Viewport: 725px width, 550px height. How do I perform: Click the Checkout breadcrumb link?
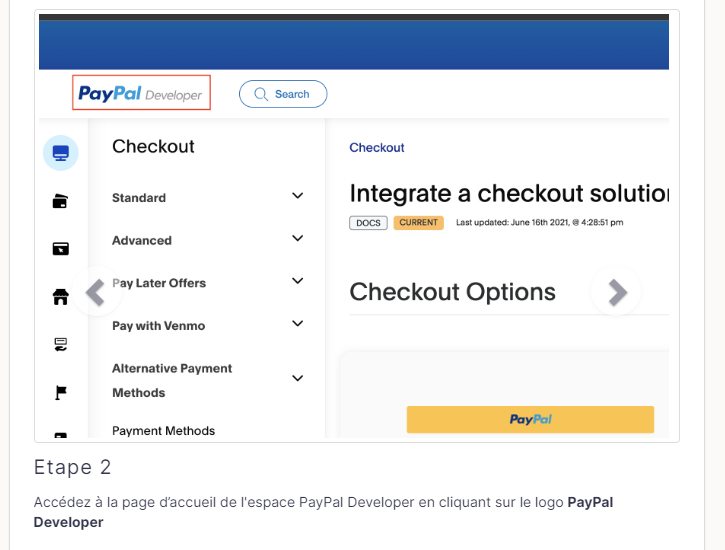coord(377,148)
